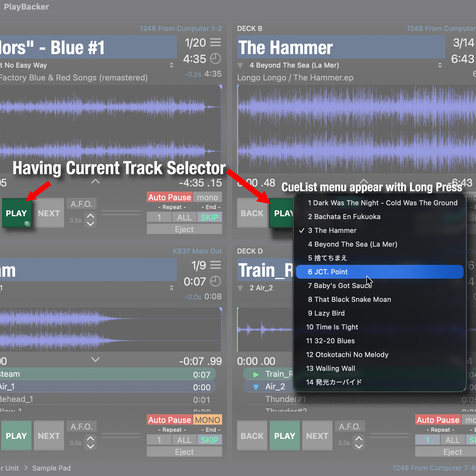Click the green play triangle beside Train_R
This screenshot has width=476, height=476.
pos(256,374)
